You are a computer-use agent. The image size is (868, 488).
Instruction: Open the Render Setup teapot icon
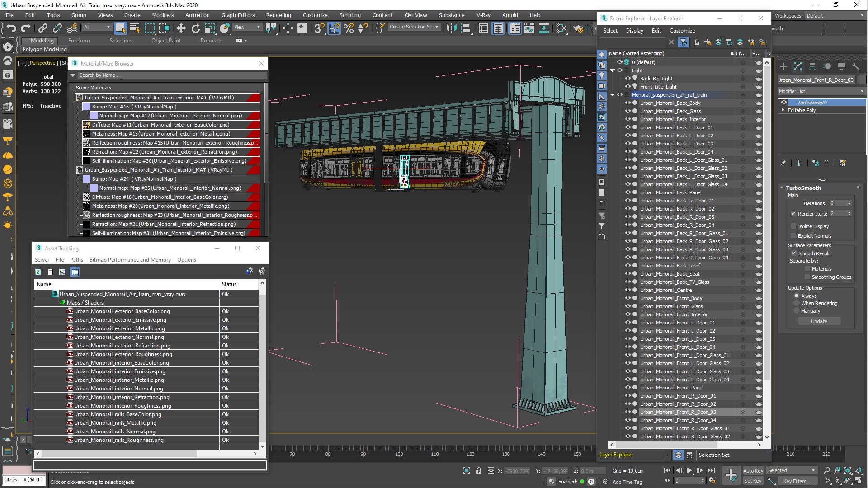click(x=578, y=28)
